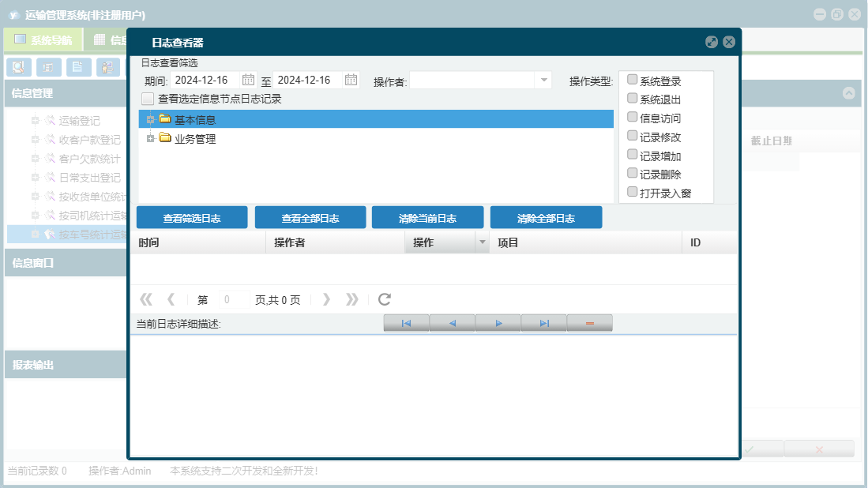The width and height of the screenshot is (868, 488).
Task: Show previous log record detail
Action: (453, 323)
